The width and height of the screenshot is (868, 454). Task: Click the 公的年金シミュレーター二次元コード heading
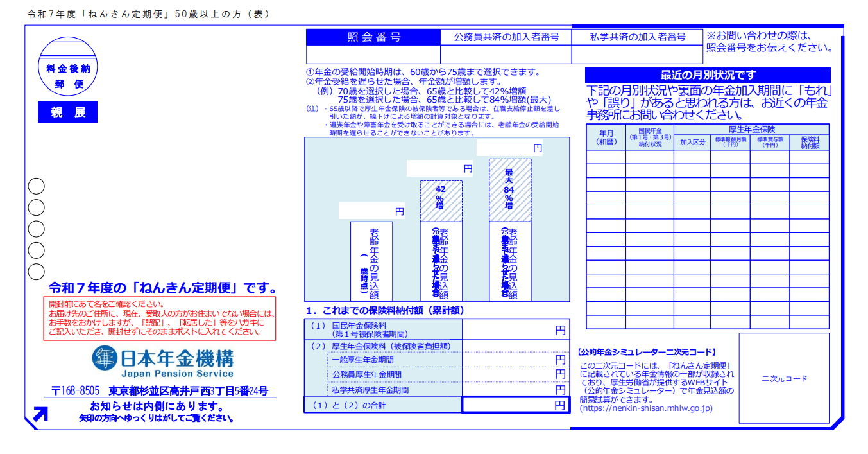click(647, 353)
